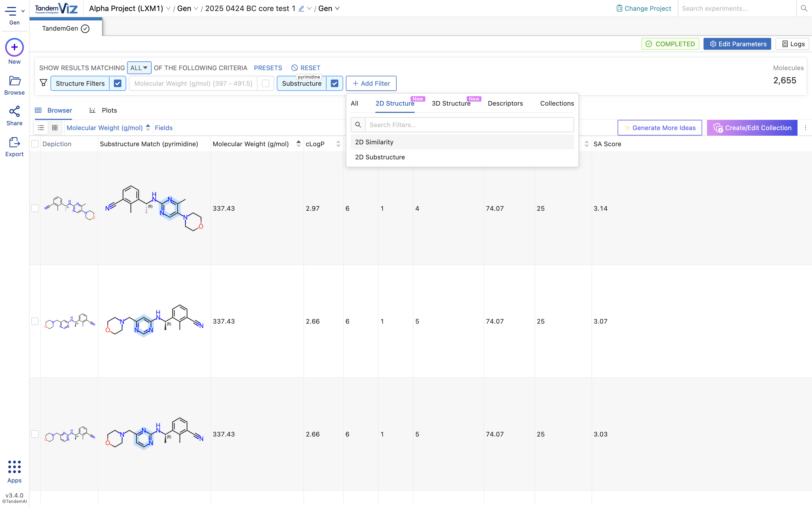Click the Reset filters icon
This screenshot has height=508, width=812.
point(294,68)
